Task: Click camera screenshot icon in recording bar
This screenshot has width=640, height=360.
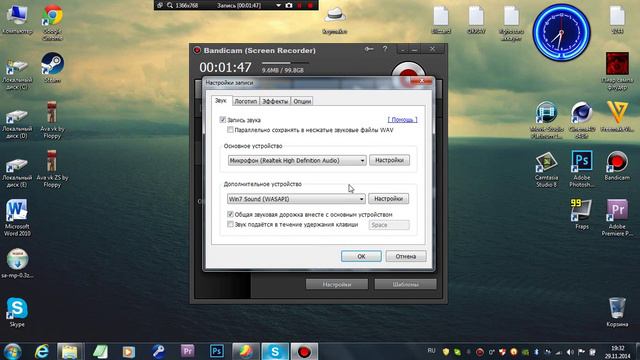Action: point(289,5)
